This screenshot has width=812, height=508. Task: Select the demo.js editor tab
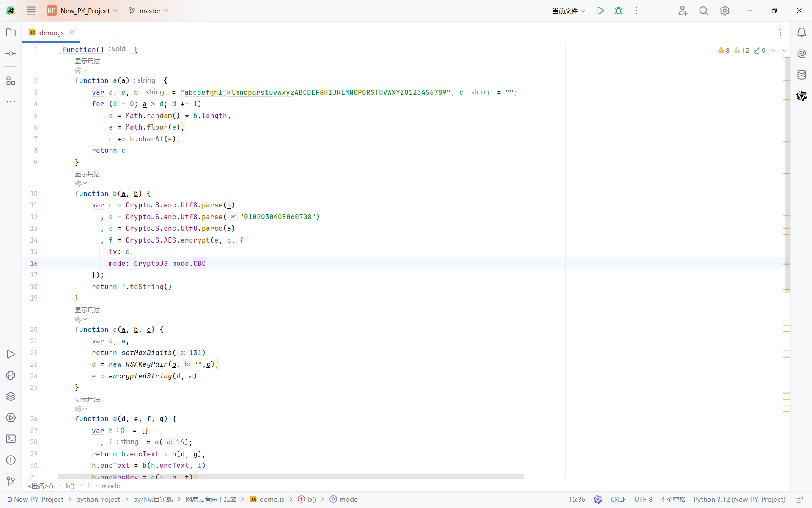coord(51,33)
